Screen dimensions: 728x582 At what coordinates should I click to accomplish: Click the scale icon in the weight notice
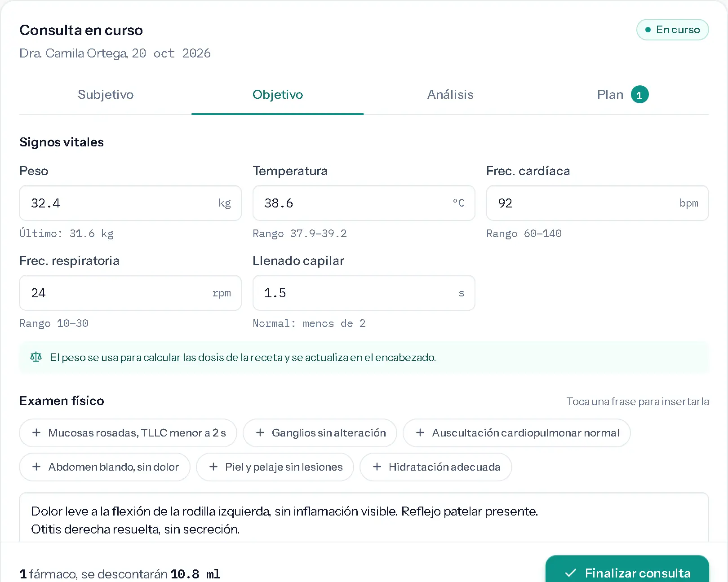coord(36,357)
